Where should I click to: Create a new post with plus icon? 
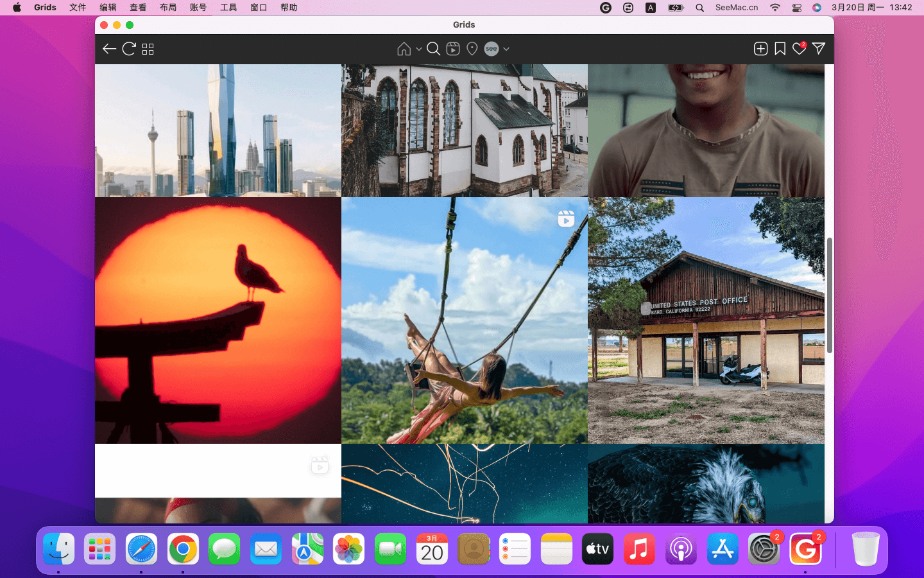tap(760, 49)
